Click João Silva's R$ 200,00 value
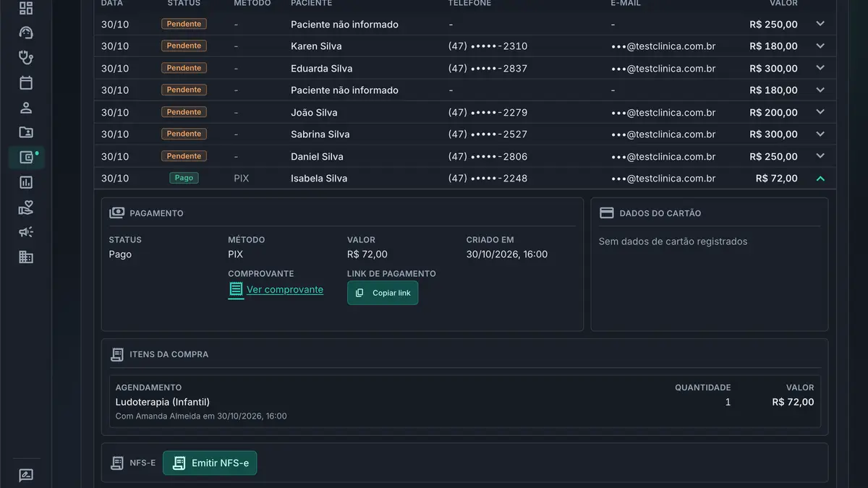Viewport: 868px width, 488px height. (x=774, y=113)
